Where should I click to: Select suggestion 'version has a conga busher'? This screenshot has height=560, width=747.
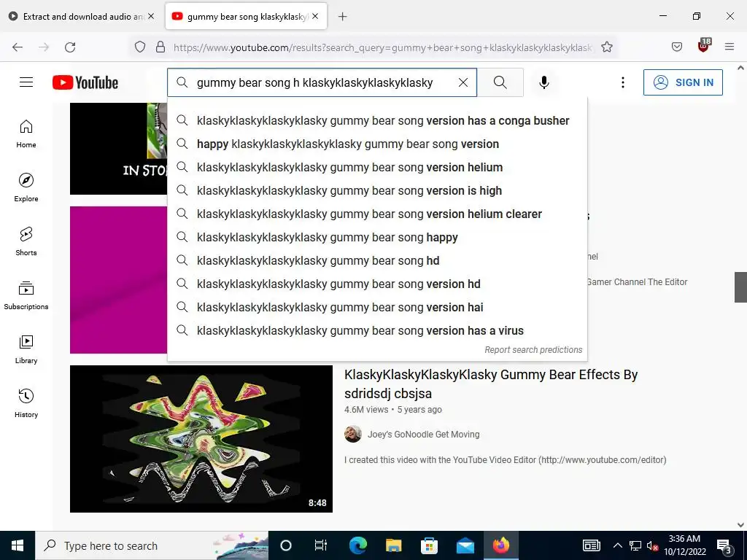tap(377, 120)
